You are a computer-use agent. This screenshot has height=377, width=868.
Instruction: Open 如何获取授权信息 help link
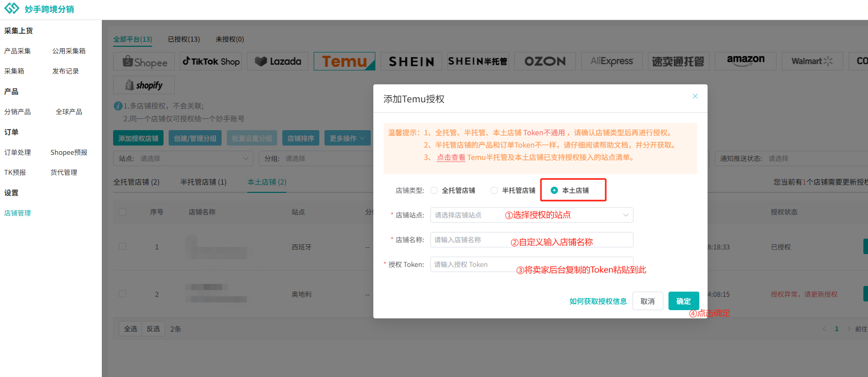point(598,301)
